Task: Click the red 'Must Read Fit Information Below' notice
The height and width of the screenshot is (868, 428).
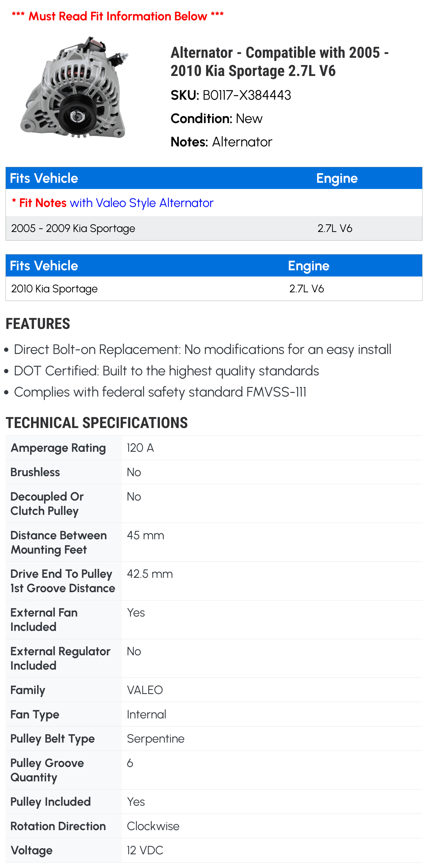Action: [118, 16]
